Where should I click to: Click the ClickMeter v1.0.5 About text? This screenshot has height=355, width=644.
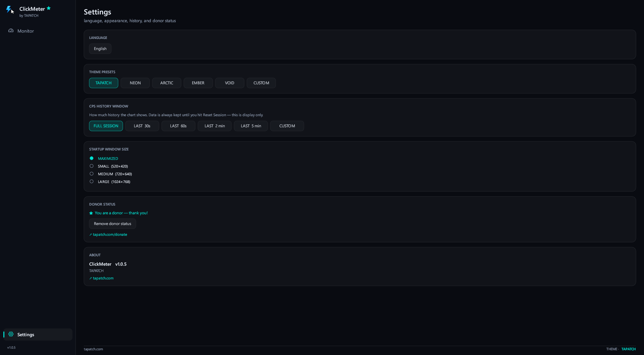point(108,264)
